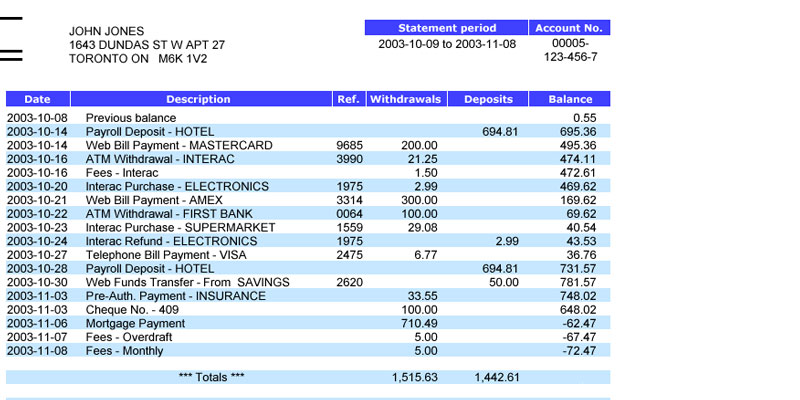Screen dimensions: 800x400
Task: Click reference number 9685
Action: (x=349, y=145)
